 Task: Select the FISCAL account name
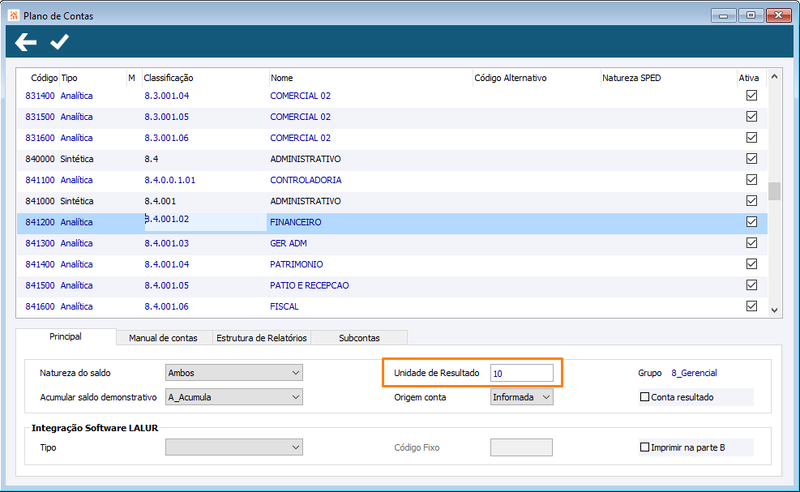pos(284,306)
